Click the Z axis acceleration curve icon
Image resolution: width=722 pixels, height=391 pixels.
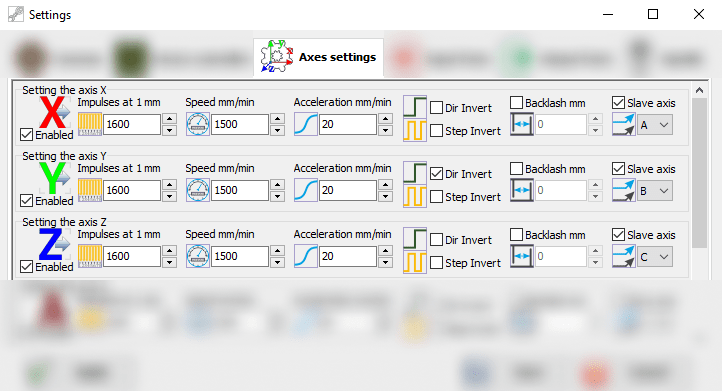(306, 256)
